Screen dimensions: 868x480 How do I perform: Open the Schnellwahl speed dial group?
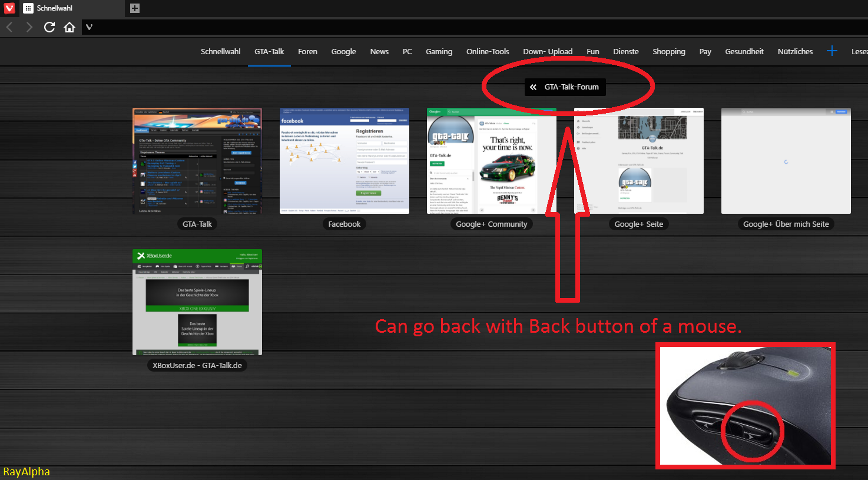pyautogui.click(x=221, y=52)
